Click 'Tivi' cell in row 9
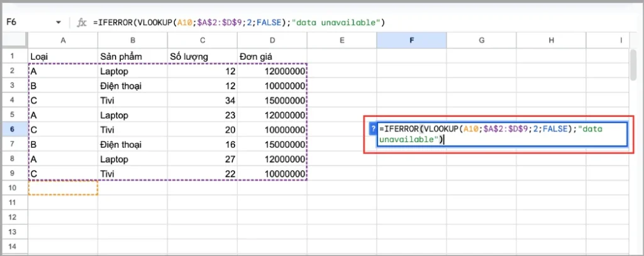 [x=133, y=174]
